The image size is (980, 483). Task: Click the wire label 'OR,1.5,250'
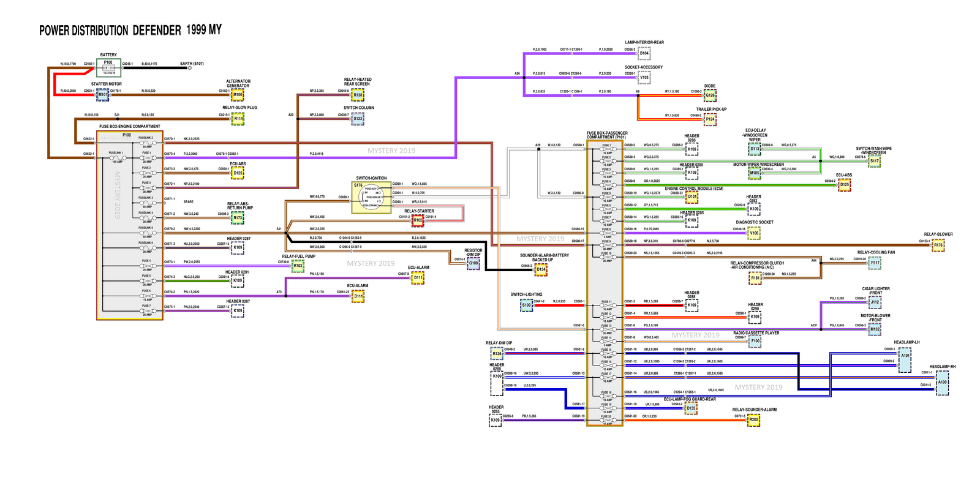(650, 416)
